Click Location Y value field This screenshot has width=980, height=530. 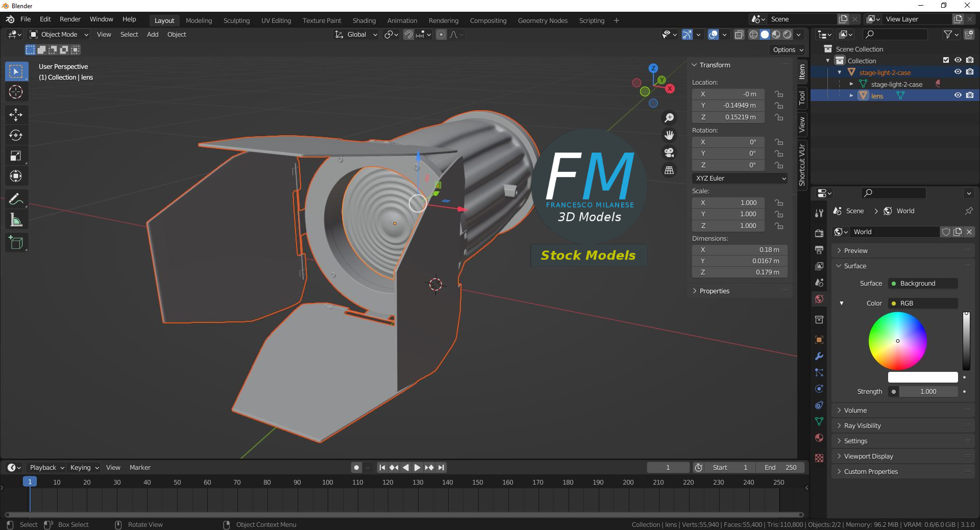[728, 106]
